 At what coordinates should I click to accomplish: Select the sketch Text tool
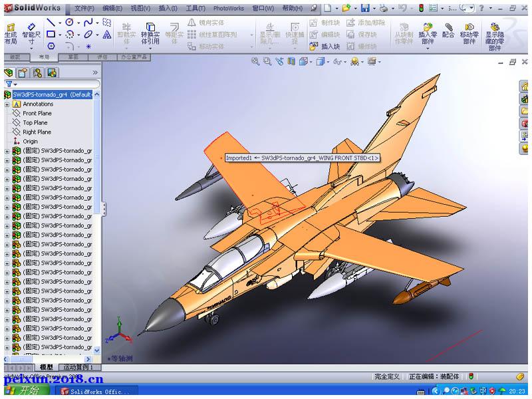tap(107, 35)
